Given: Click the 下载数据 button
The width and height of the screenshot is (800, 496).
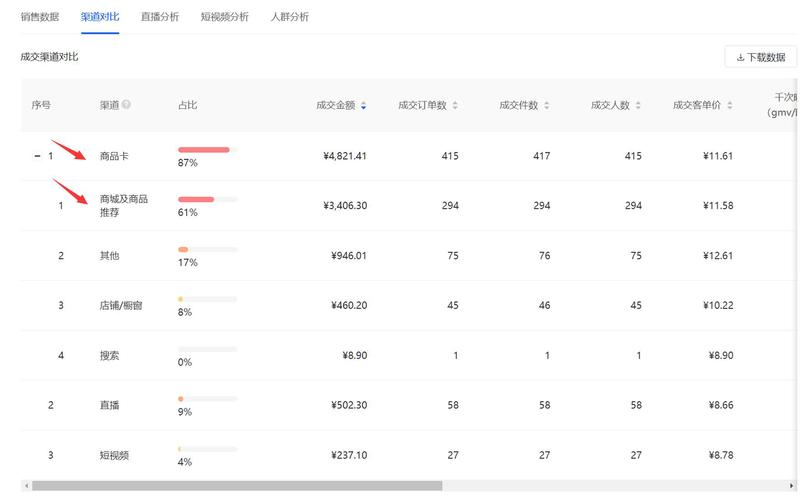Looking at the screenshot, I should point(761,57).
